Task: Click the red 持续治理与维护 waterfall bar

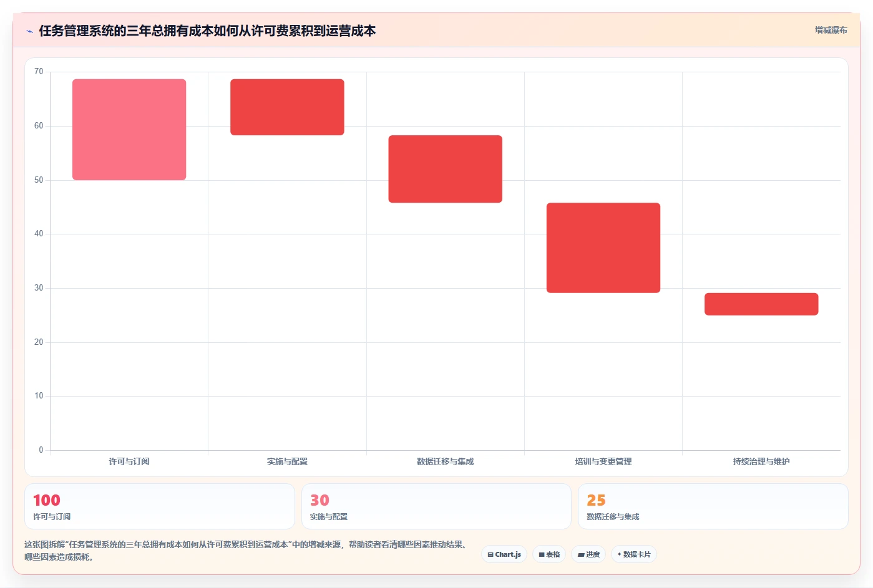Action: [761, 304]
